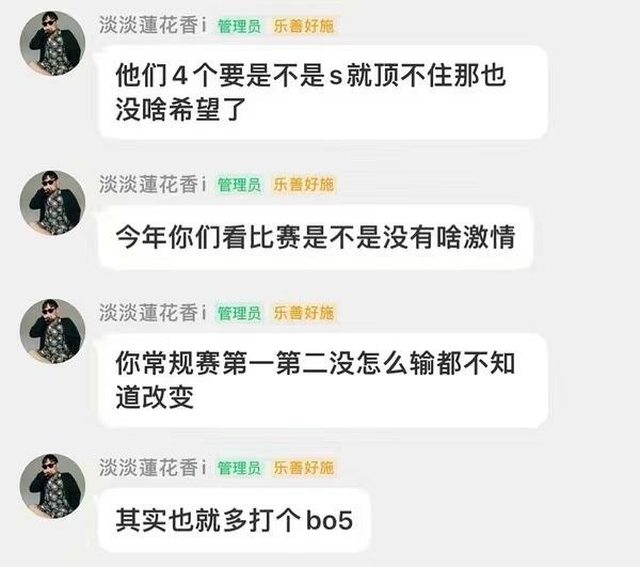Viewport: 640px width, 567px height.
Task: Open avatar beside the bo5 message
Action: pyautogui.click(x=53, y=486)
